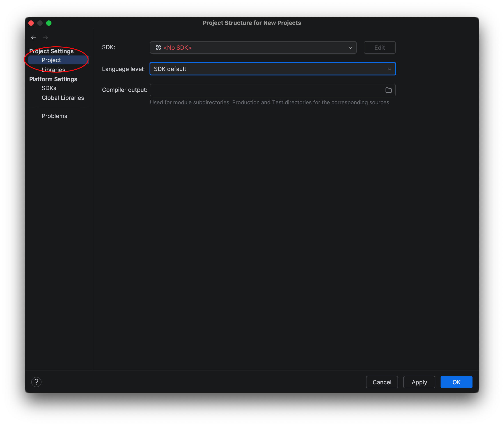Focus the Compiler output path field

coord(266,90)
